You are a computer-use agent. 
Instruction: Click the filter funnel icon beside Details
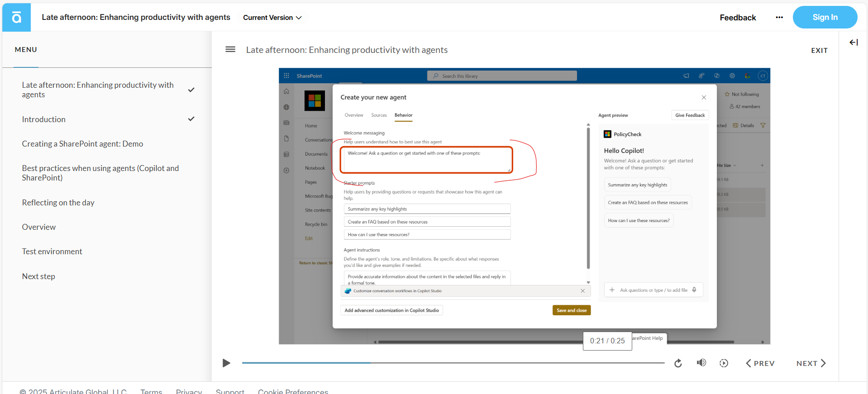[763, 125]
